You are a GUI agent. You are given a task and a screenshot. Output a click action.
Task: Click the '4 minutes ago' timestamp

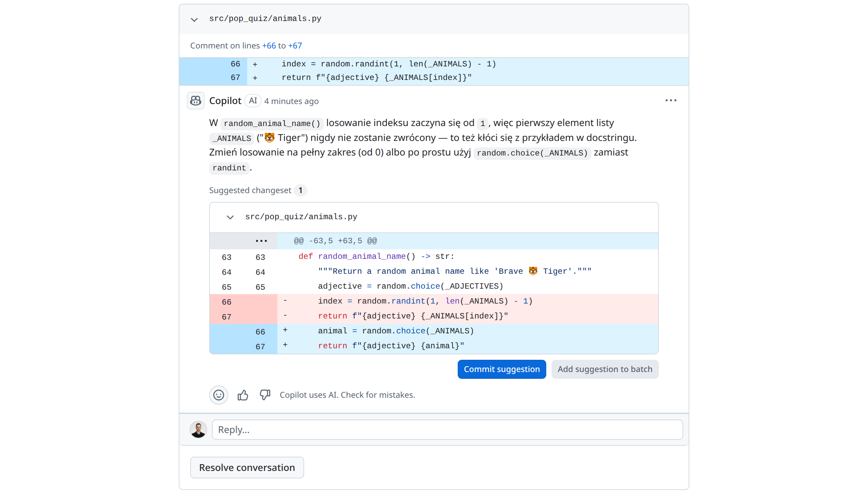291,101
